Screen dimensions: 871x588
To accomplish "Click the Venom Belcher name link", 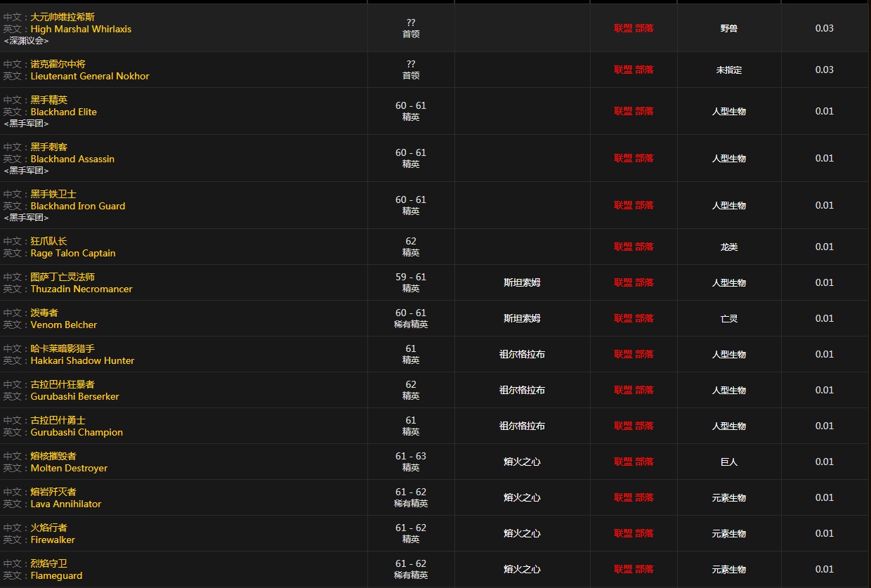I will pos(64,325).
